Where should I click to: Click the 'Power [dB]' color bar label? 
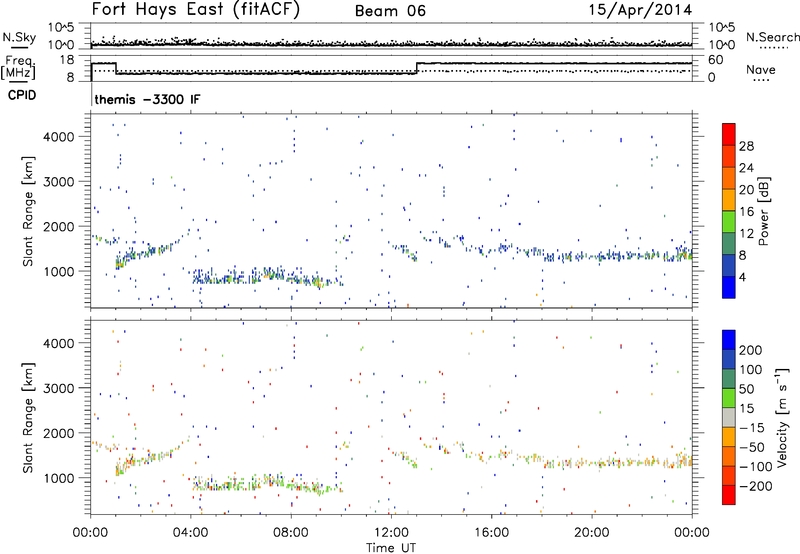763,211
